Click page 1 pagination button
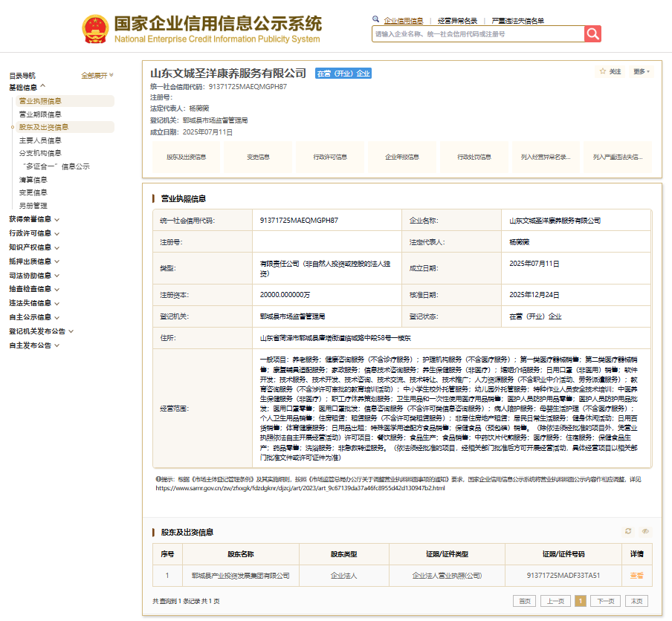672x621 pixels. 581,601
